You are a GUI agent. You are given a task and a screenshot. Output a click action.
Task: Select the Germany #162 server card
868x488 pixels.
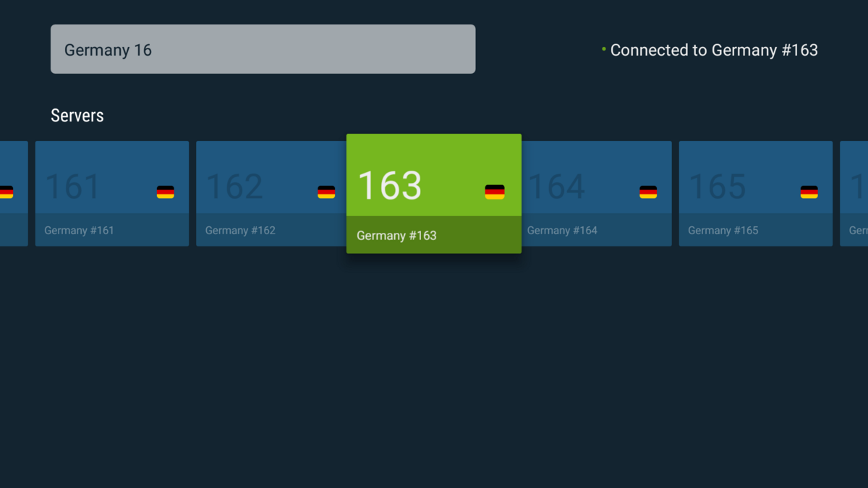pyautogui.click(x=271, y=194)
